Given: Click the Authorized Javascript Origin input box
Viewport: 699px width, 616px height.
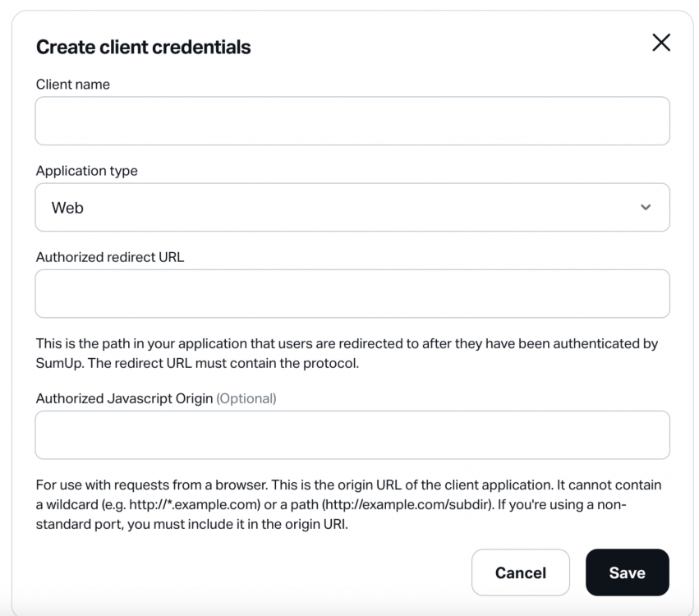Looking at the screenshot, I should tap(352, 434).
